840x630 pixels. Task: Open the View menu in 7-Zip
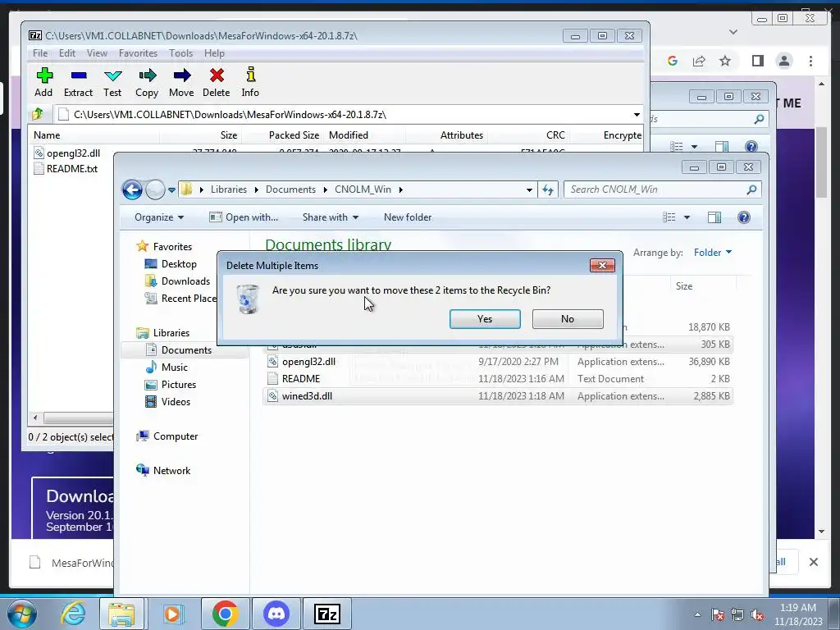97,53
